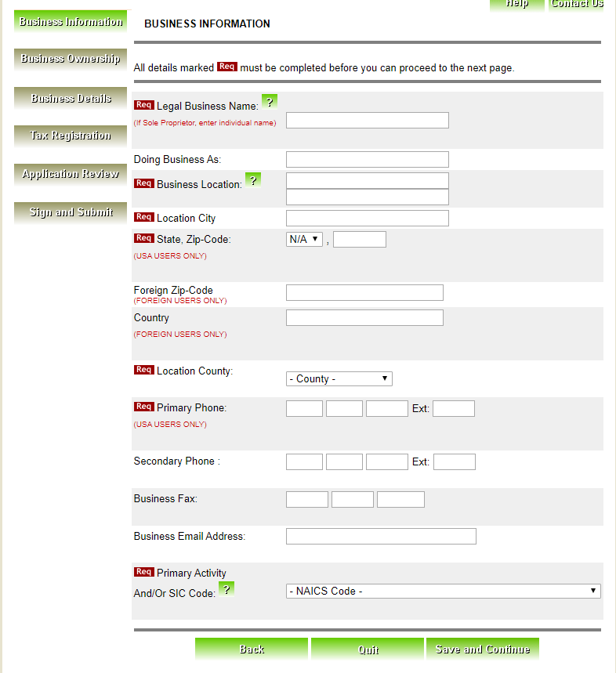The width and height of the screenshot is (616, 673).
Task: Open help for Legal Business Name
Action: pos(270,102)
